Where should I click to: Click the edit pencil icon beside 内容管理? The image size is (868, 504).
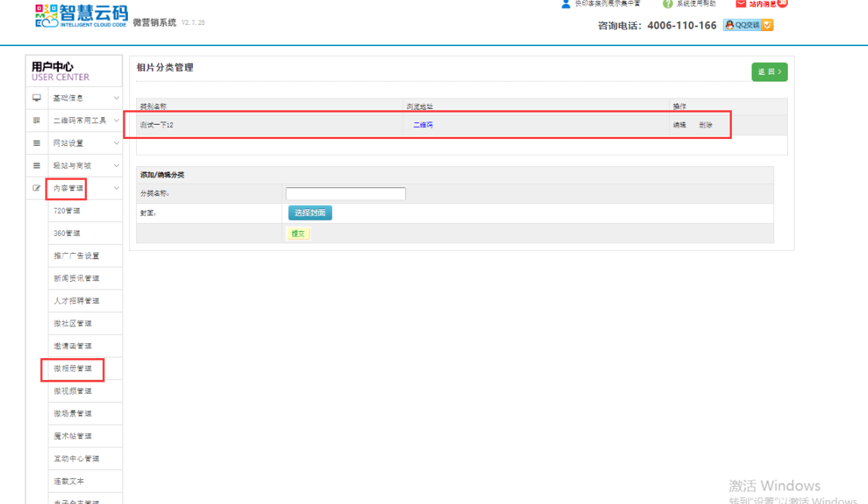click(36, 188)
